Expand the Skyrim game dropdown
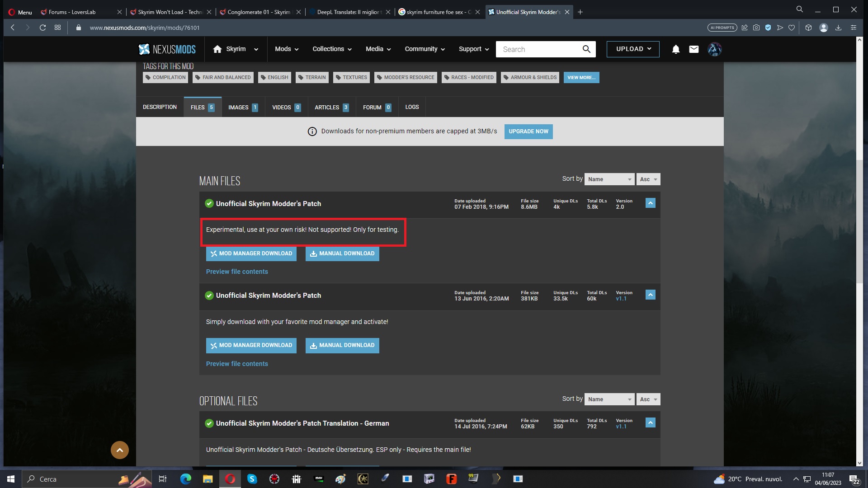Screen dimensions: 868x488 pos(256,49)
